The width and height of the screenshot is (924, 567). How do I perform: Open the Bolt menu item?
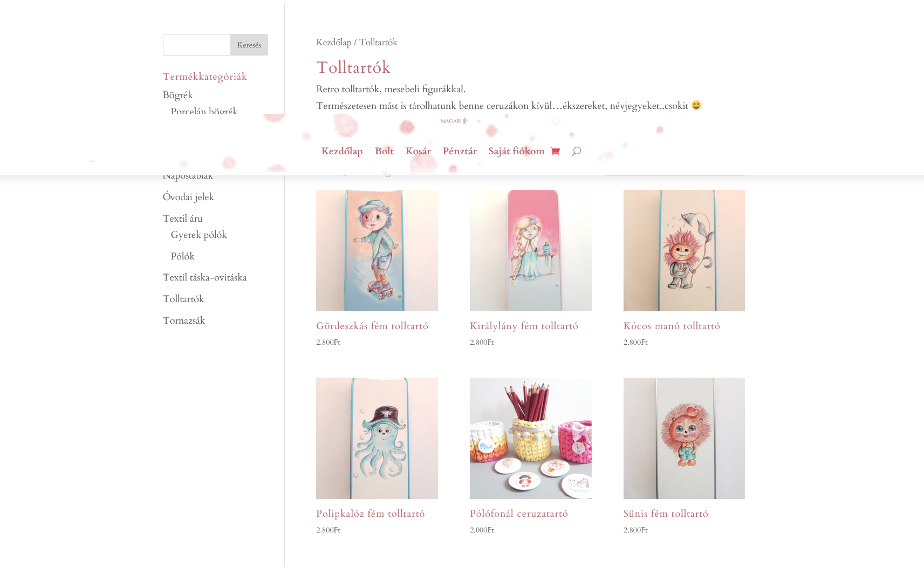384,152
